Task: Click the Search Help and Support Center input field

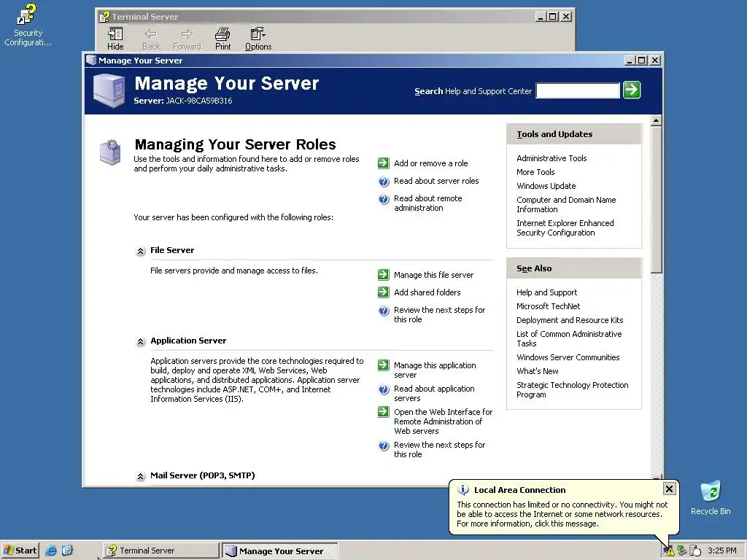Action: pyautogui.click(x=578, y=90)
